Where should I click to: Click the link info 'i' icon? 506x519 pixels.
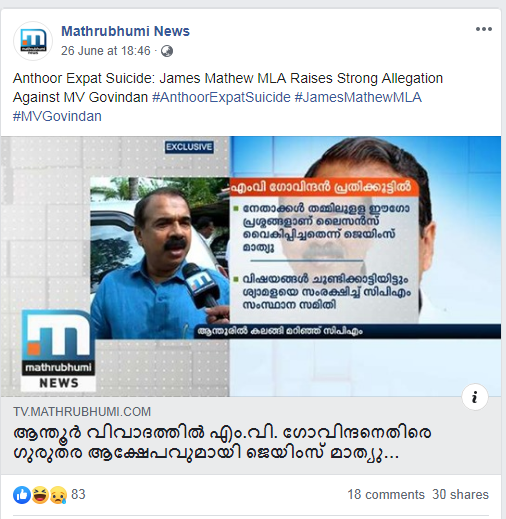pos(475,397)
